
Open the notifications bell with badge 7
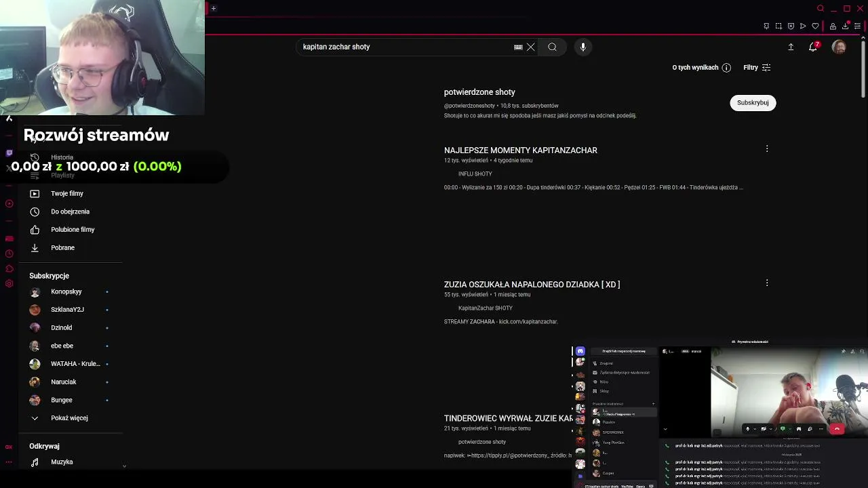click(814, 47)
